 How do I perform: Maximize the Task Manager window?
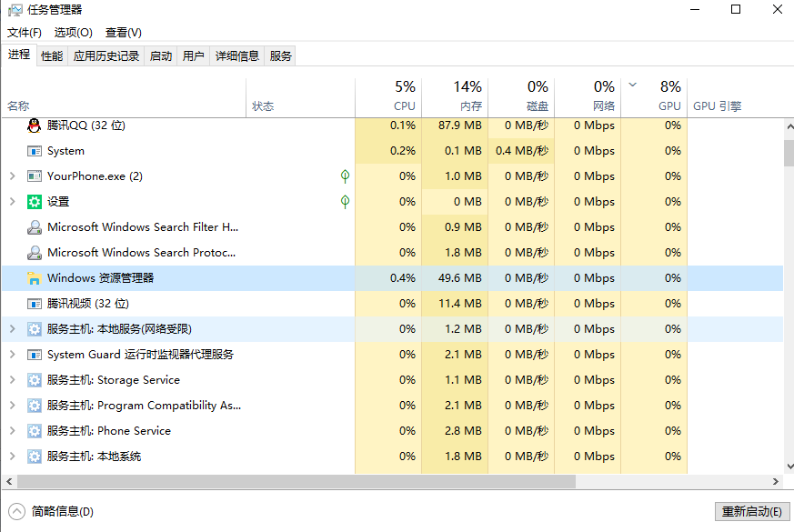pyautogui.click(x=736, y=9)
